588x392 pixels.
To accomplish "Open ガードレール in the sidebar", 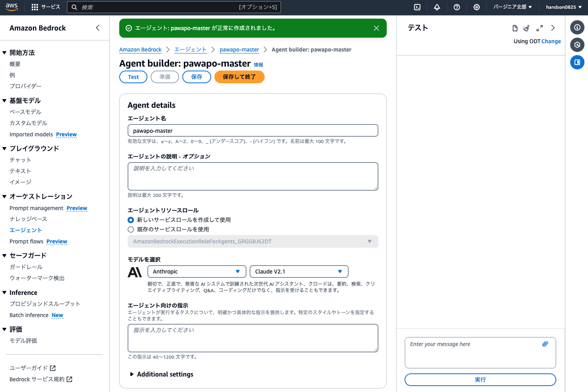I will click(26, 267).
